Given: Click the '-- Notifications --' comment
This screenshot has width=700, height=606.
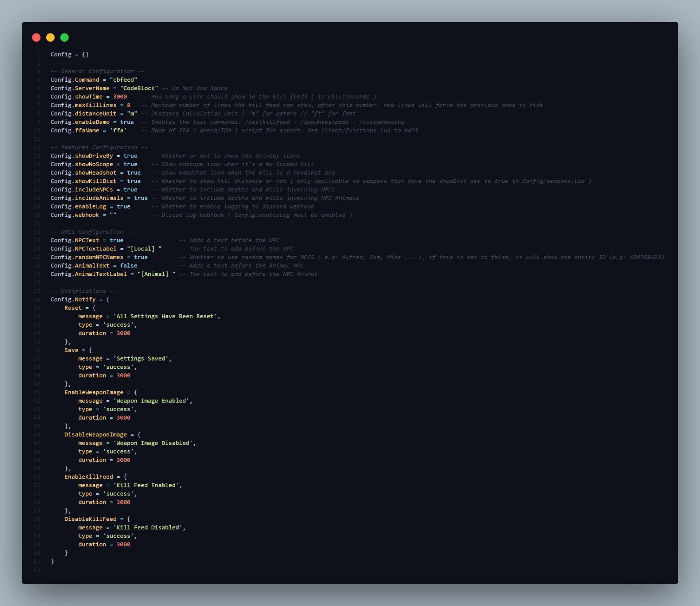Looking at the screenshot, I should pyautogui.click(x=83, y=291).
